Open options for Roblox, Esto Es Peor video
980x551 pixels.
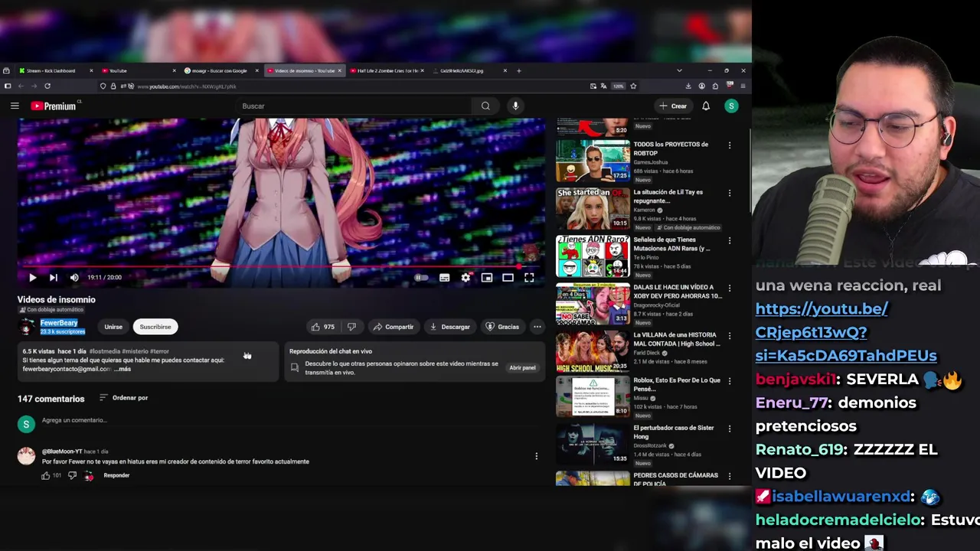[729, 381]
